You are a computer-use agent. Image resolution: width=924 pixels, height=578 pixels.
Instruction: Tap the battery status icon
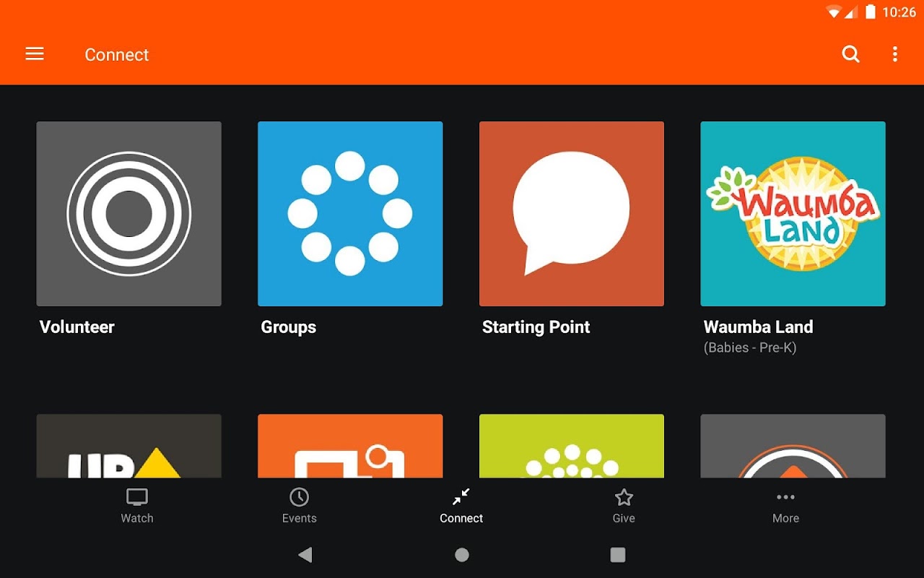(871, 12)
